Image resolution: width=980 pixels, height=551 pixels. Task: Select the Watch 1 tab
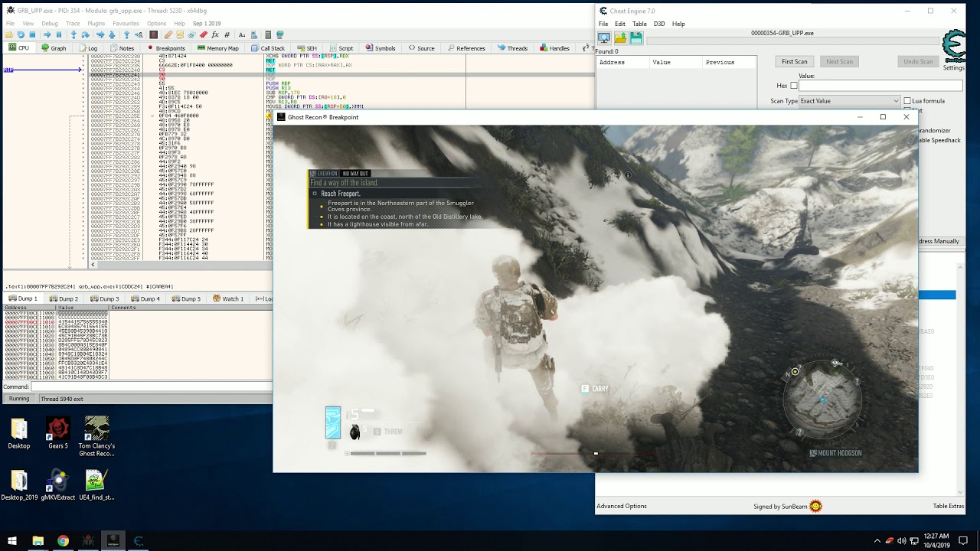(x=228, y=298)
